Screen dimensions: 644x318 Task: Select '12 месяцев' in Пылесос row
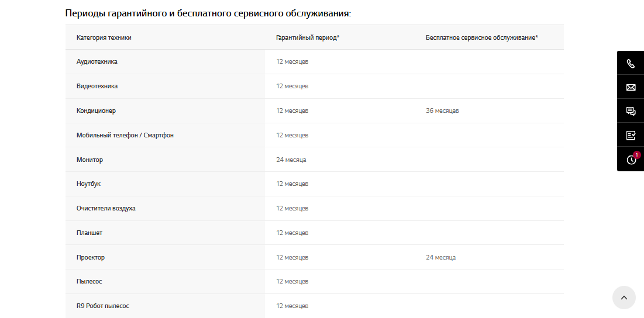pyautogui.click(x=292, y=282)
